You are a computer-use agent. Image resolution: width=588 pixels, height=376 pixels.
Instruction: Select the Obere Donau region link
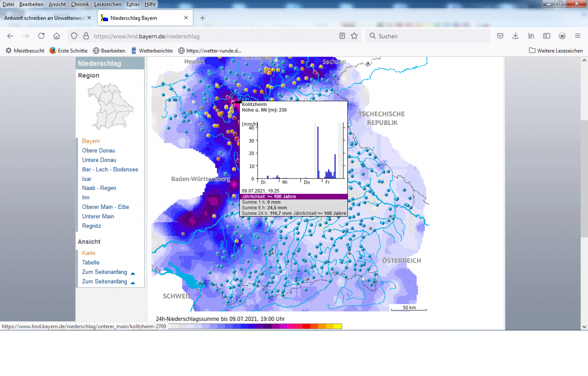[98, 151]
